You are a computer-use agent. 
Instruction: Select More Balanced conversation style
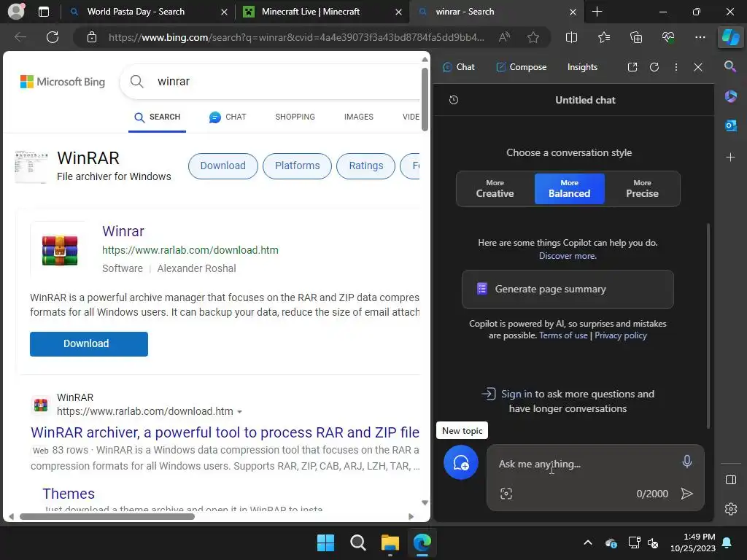(x=569, y=189)
